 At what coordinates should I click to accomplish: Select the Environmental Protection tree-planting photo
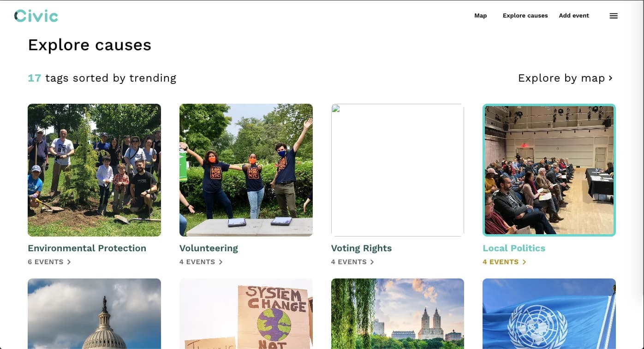[x=94, y=170]
